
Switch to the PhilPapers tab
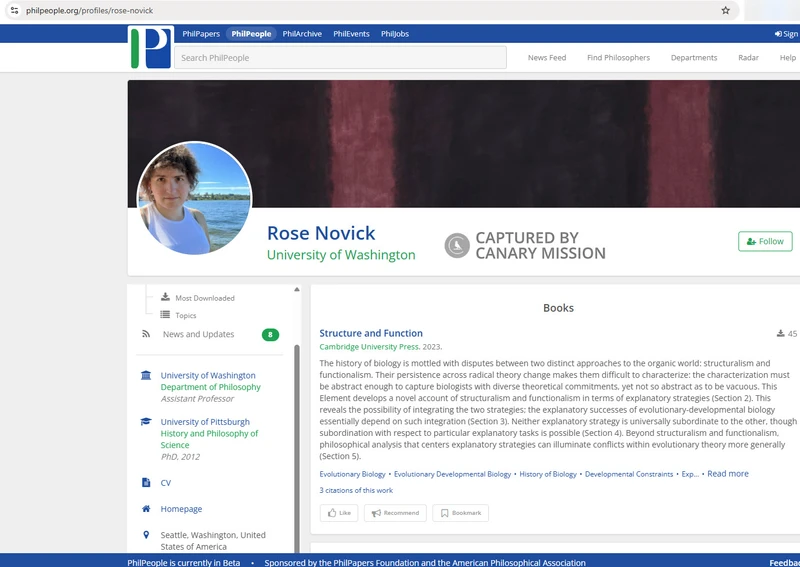(201, 34)
